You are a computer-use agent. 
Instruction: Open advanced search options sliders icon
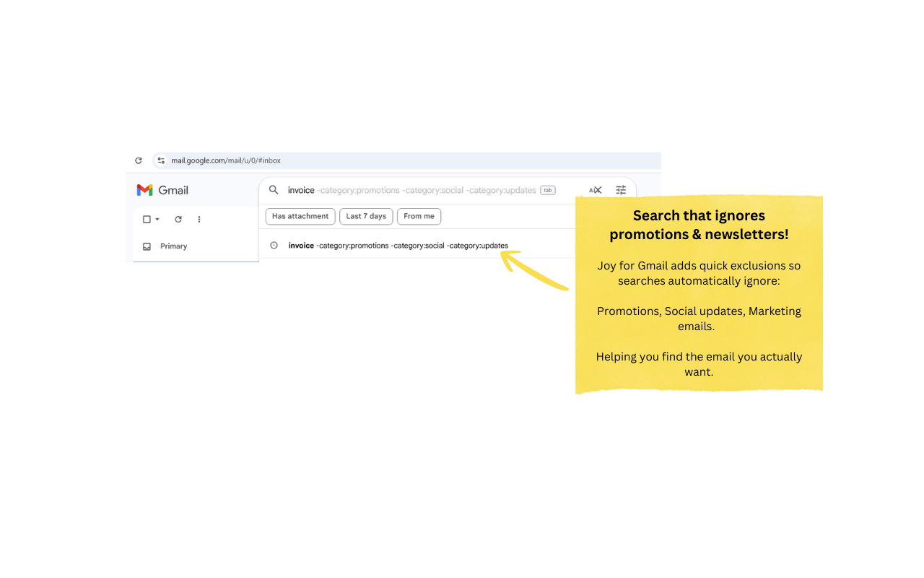[x=620, y=189]
